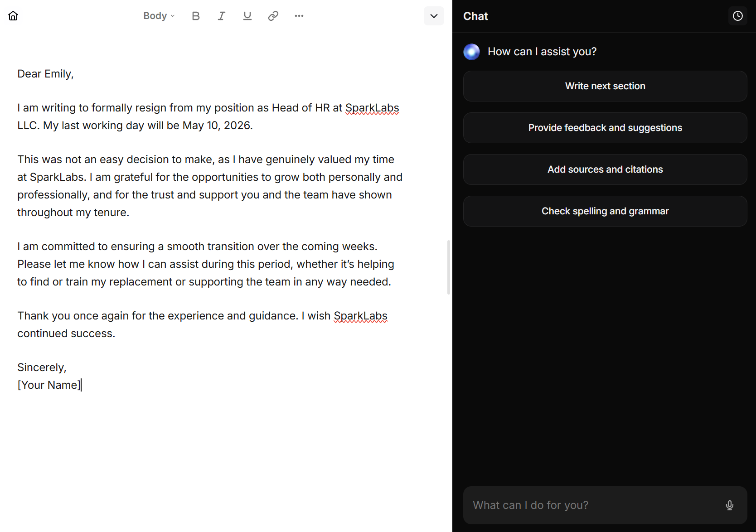Go to the home screen icon
756x532 pixels.
coord(13,16)
